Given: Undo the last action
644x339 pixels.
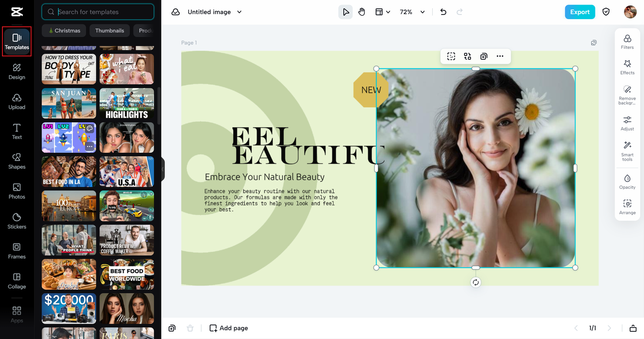Looking at the screenshot, I should (x=443, y=12).
